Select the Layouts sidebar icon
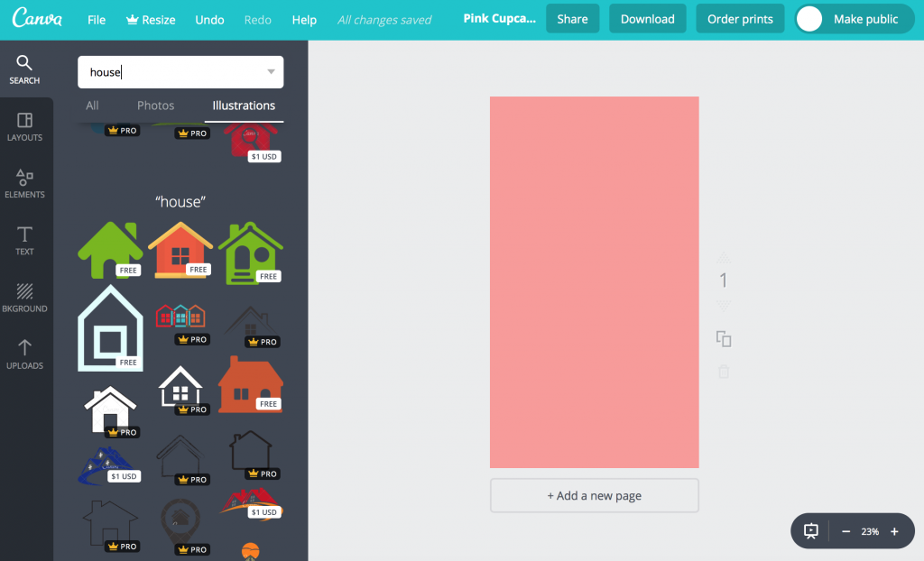 pos(24,125)
